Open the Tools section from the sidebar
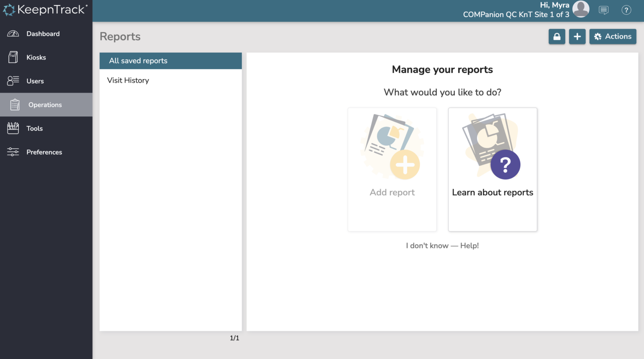 34,128
